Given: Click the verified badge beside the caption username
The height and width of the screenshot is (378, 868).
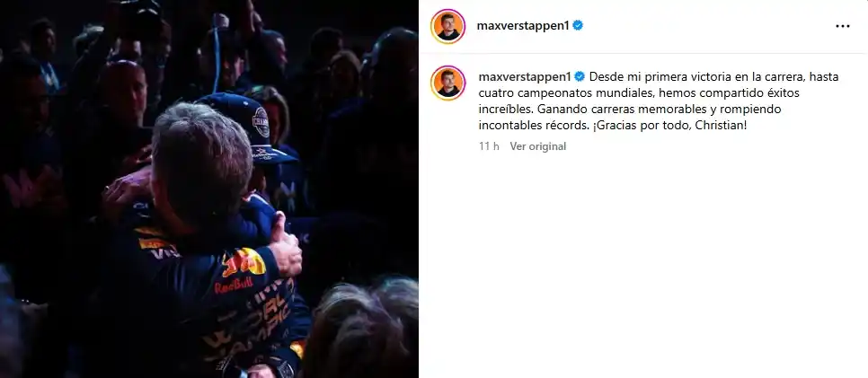Looking at the screenshot, I should coord(579,76).
